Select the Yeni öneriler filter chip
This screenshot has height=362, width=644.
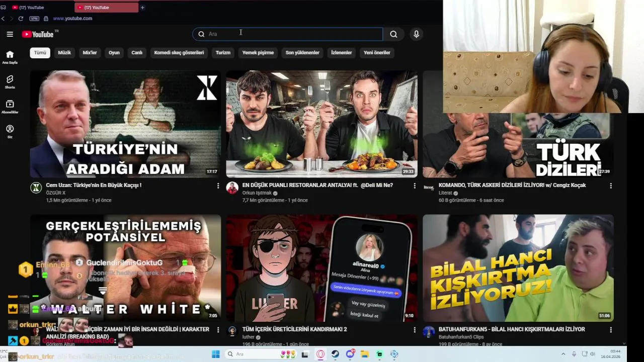(377, 53)
